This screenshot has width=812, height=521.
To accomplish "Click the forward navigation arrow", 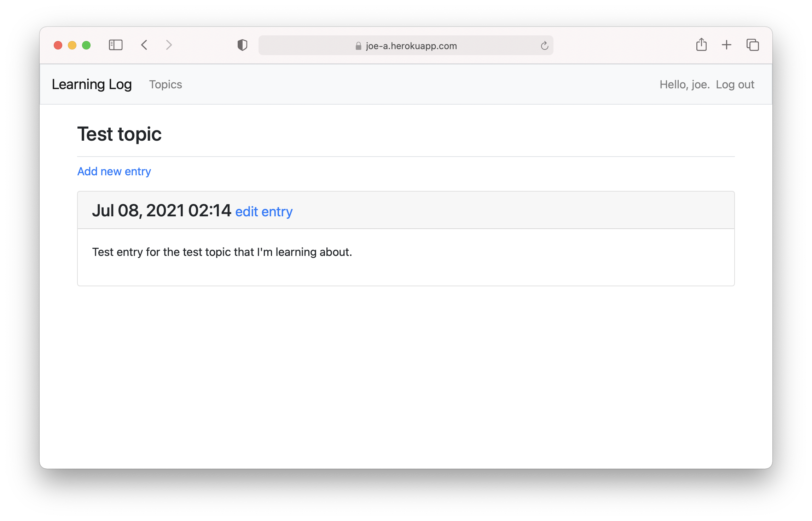I will (168, 45).
